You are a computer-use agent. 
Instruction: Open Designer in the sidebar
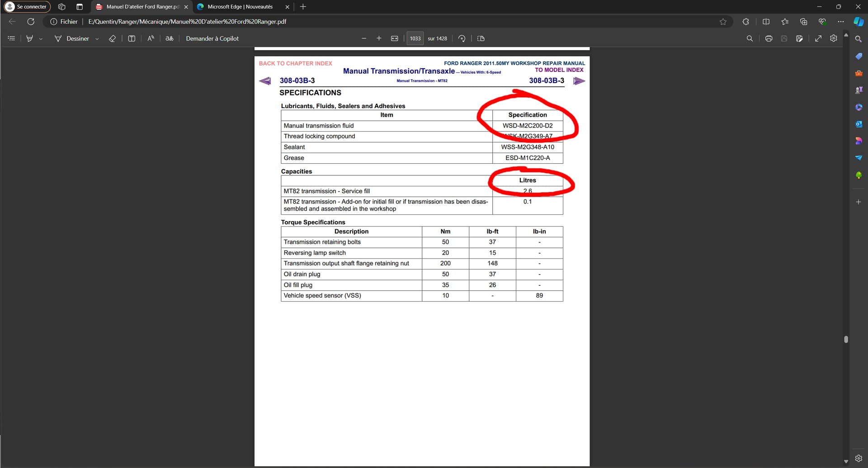pos(859,141)
